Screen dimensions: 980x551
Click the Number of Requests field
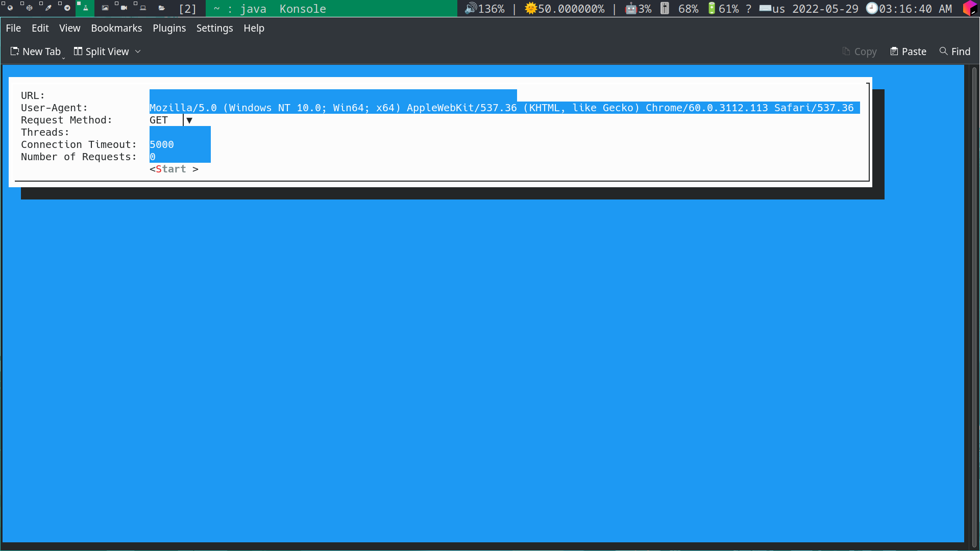click(x=180, y=157)
